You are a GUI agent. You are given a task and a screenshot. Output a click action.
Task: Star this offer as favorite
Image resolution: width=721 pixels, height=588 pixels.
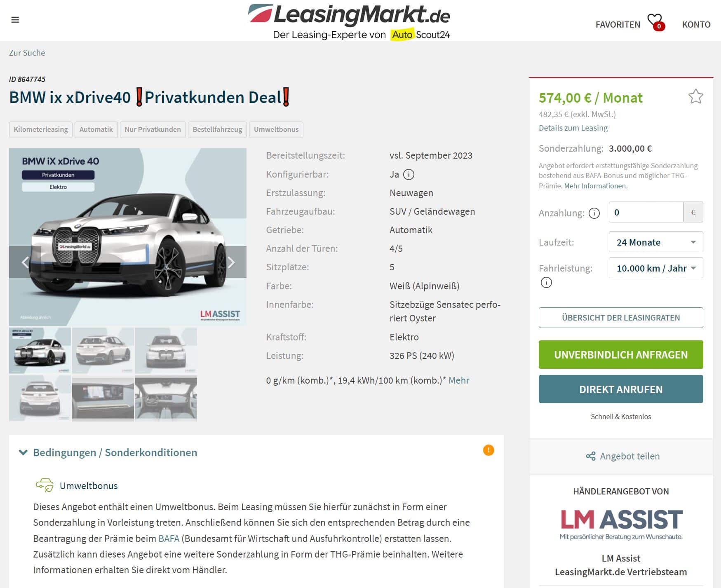click(x=695, y=96)
